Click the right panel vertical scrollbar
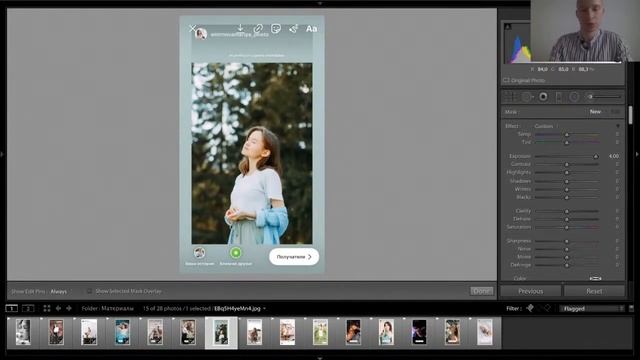Viewport: 640px width, 360px height. [631, 115]
